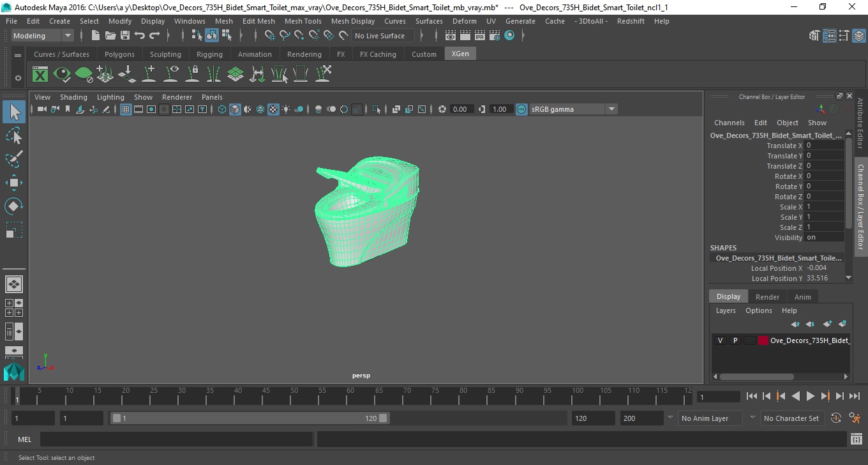
Task: Open the viewport Shading menu
Action: (73, 97)
